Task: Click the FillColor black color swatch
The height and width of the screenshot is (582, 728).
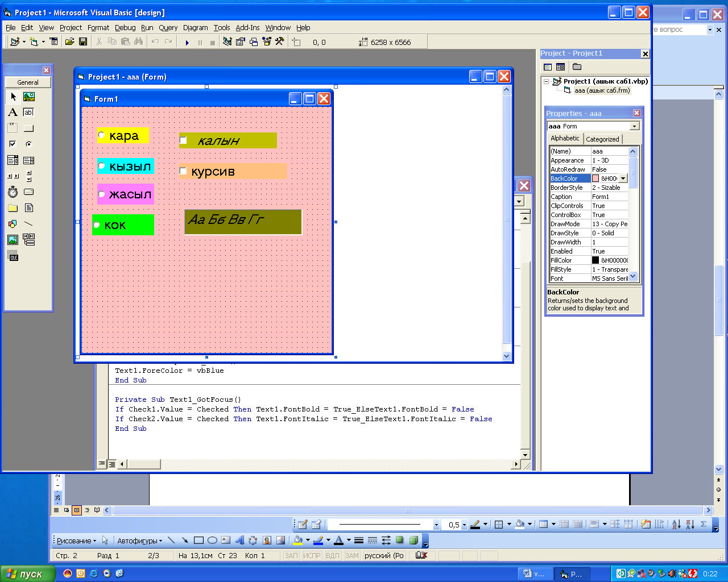Action: [595, 260]
